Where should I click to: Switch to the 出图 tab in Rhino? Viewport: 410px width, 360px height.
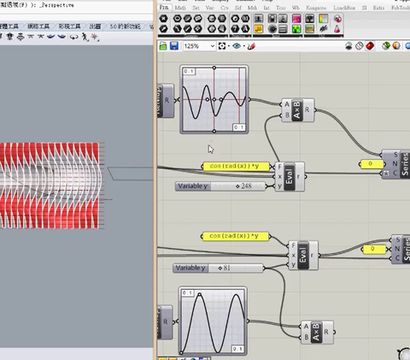click(x=95, y=26)
